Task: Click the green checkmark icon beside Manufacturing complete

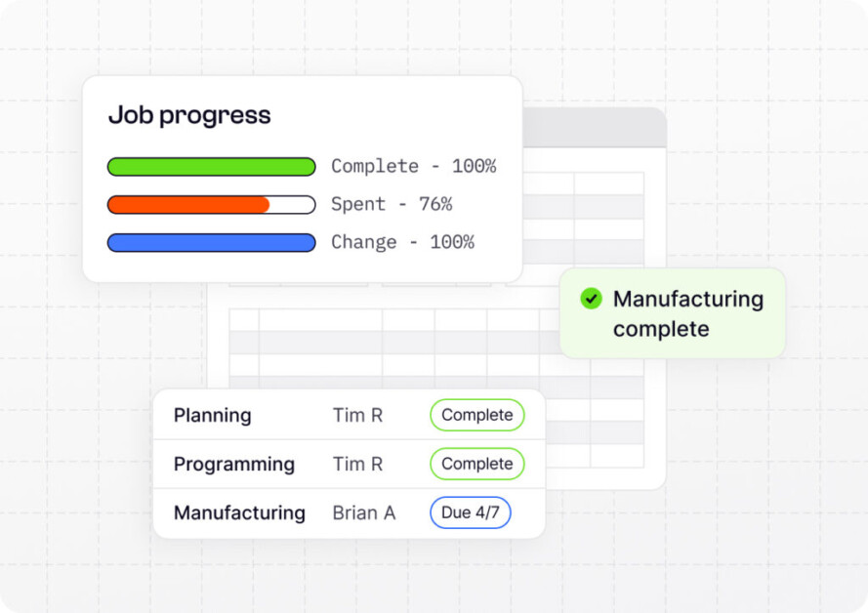Action: pyautogui.click(x=591, y=299)
